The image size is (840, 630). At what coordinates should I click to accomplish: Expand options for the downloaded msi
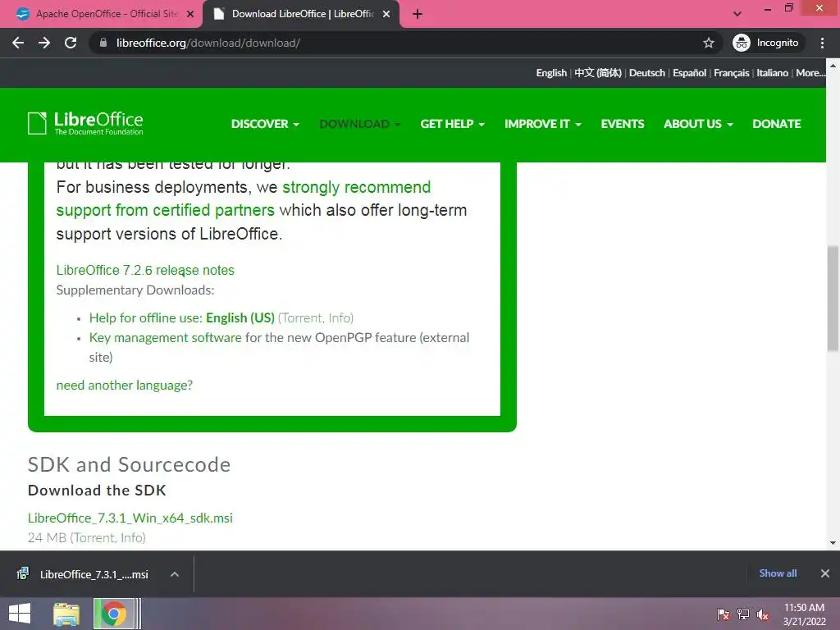coord(175,574)
